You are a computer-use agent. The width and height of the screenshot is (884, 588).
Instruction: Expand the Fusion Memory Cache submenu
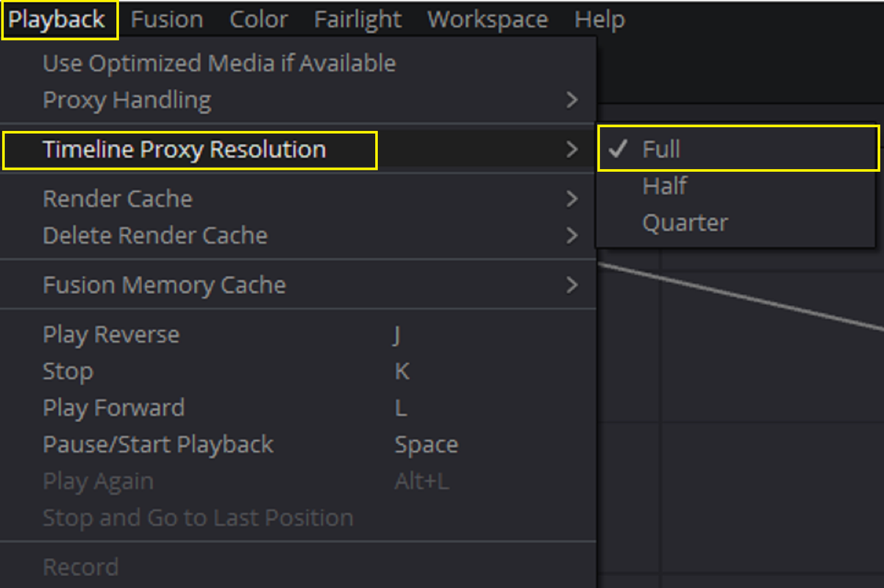coord(297,284)
